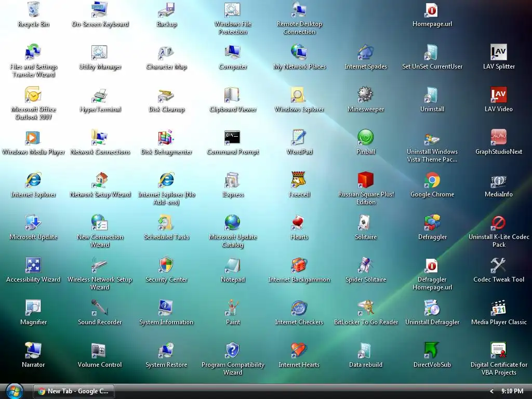Viewport: 532px width, 399px height.
Task: Select Files and Settings Transfer Wizard
Action: point(33,52)
